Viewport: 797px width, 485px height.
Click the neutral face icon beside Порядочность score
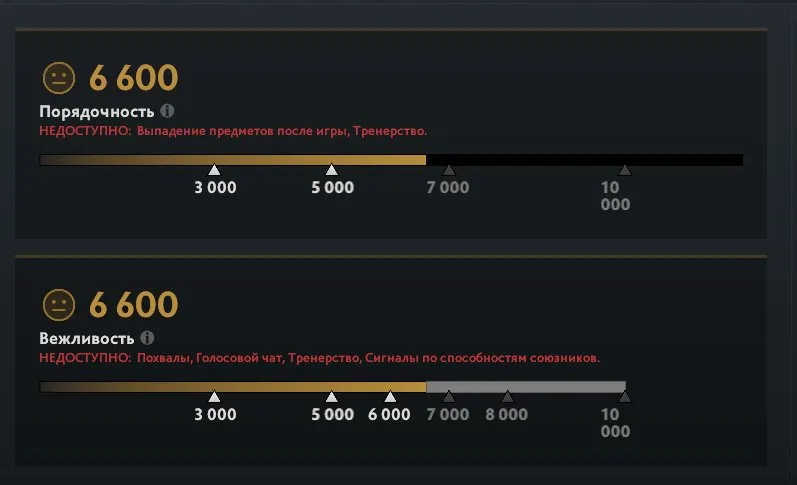tap(59, 78)
